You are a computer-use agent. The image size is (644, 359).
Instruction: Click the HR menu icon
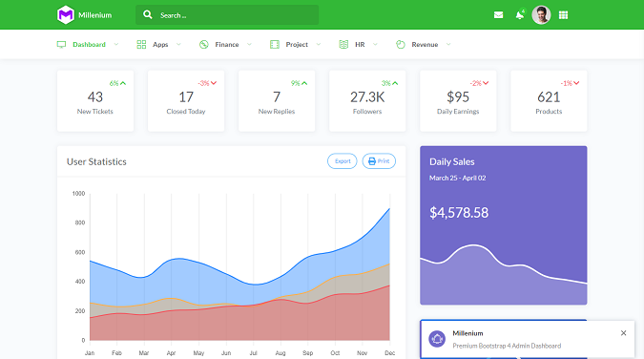(x=343, y=45)
